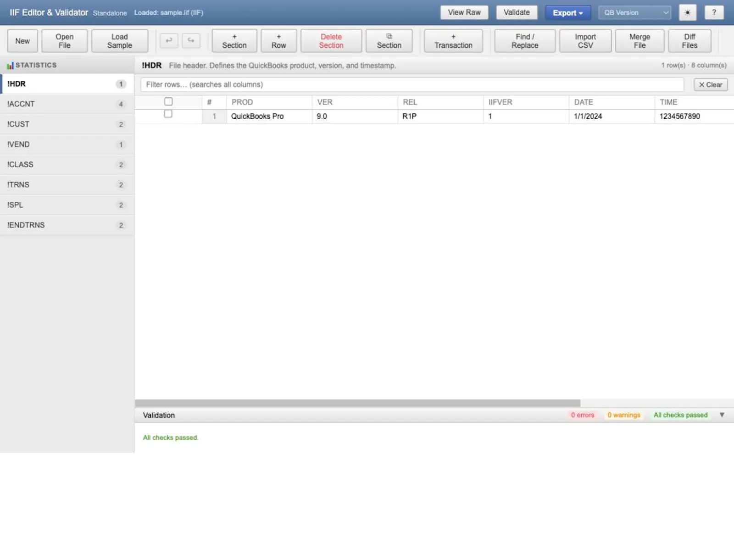Screen dimensions: 734x560
Task: Open the QB Version dropdown
Action: (x=634, y=12)
